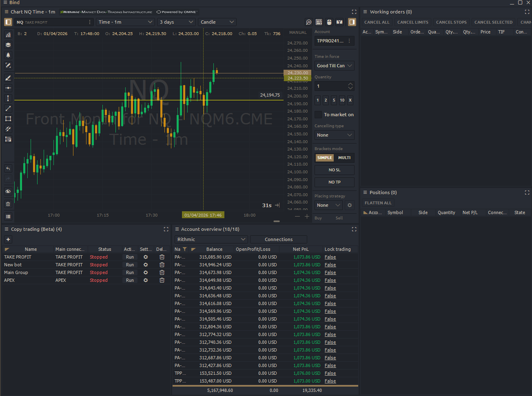Select the horizontal line drawing tool
Screen dimensions: 532x396
(8, 88)
